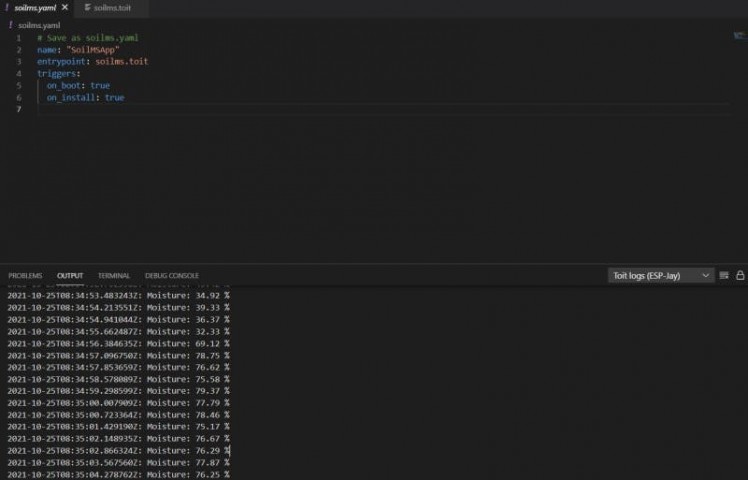Image resolution: width=748 pixels, height=480 pixels.
Task: Open the Output panel tab
Action: tap(70, 275)
